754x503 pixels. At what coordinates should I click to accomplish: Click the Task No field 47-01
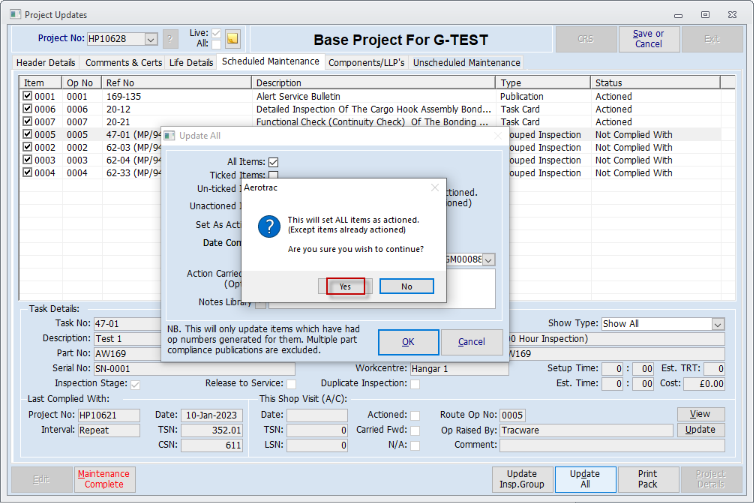click(127, 324)
